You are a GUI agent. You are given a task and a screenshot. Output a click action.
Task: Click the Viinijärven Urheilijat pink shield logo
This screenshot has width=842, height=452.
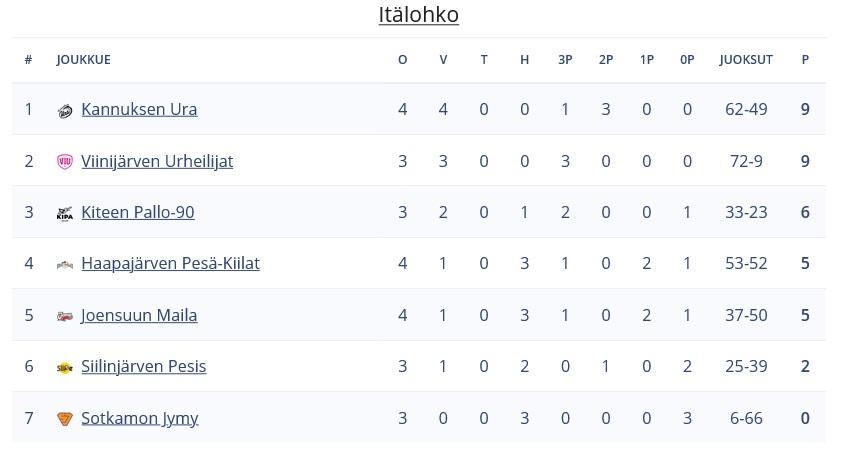(x=65, y=162)
